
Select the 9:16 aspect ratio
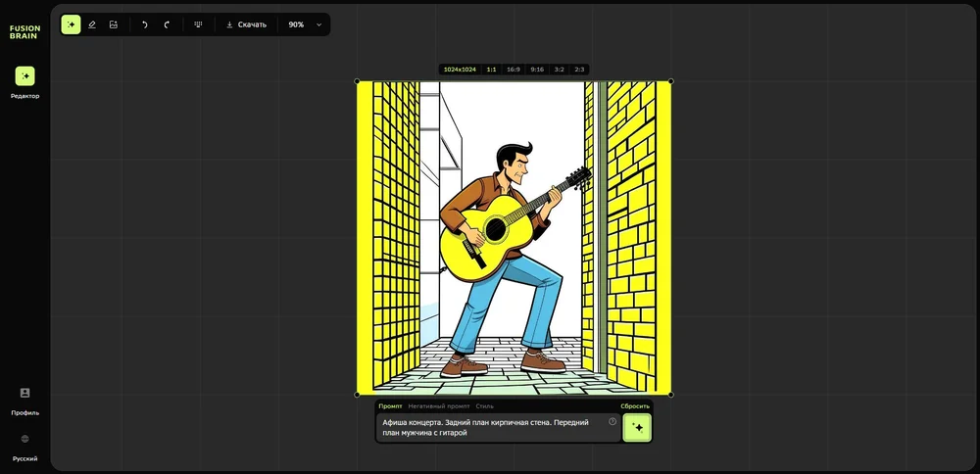pyautogui.click(x=536, y=70)
